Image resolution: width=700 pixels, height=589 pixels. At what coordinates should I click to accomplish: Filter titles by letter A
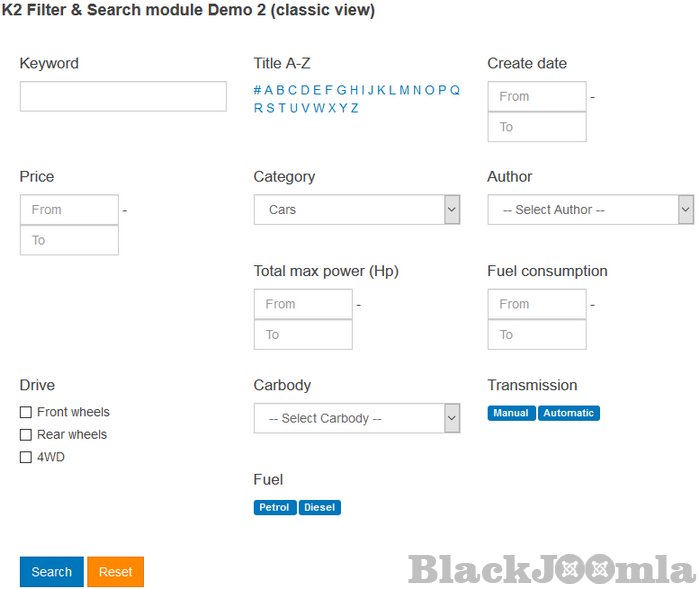point(268,90)
